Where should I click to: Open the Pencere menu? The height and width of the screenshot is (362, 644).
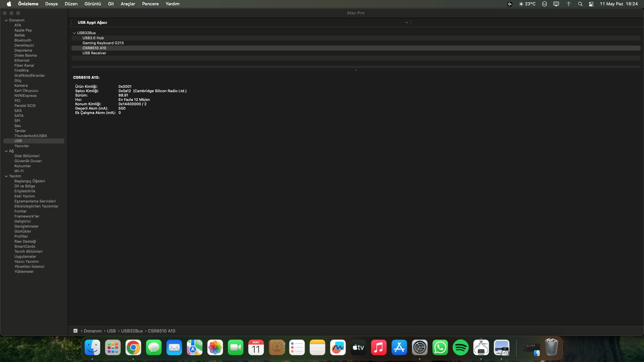(150, 4)
